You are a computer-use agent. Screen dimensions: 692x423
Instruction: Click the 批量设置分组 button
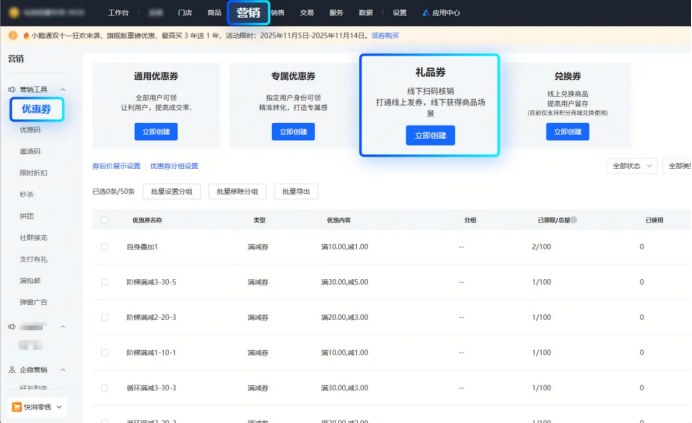click(172, 191)
